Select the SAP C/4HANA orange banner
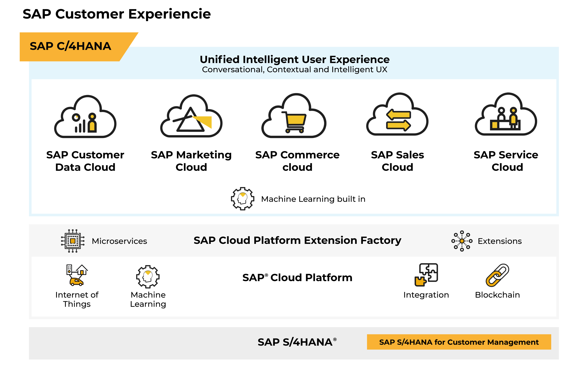 click(x=71, y=46)
